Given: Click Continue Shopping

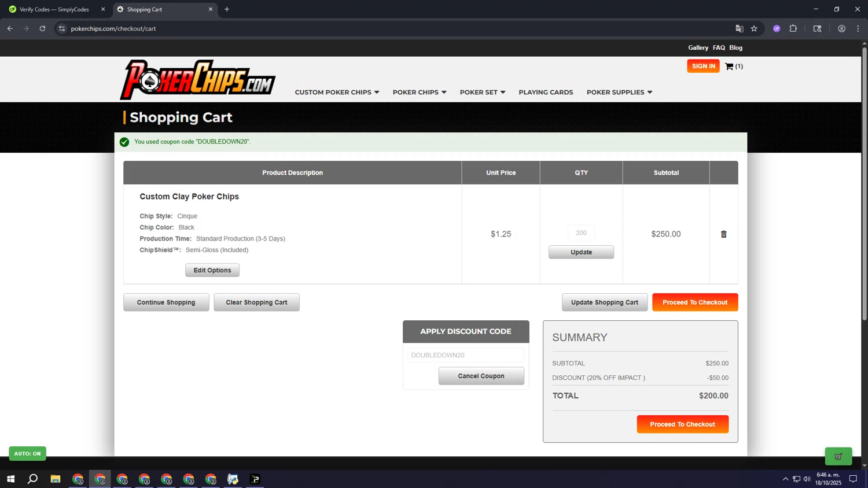Looking at the screenshot, I should [x=166, y=302].
